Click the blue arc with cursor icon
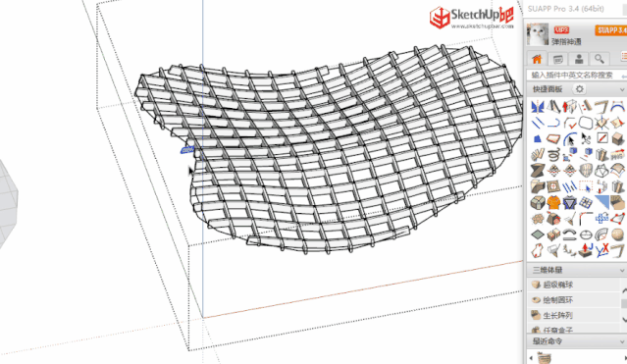Screen dimensions: 627x364 pos(570,138)
